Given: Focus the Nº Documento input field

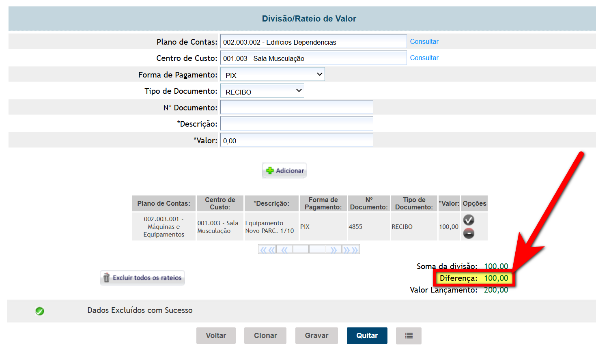Looking at the screenshot, I should (x=296, y=108).
